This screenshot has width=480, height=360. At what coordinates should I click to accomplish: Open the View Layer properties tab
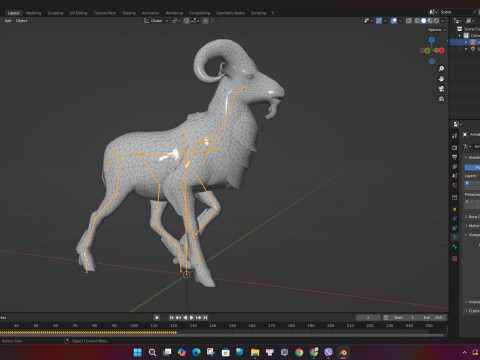[454, 166]
